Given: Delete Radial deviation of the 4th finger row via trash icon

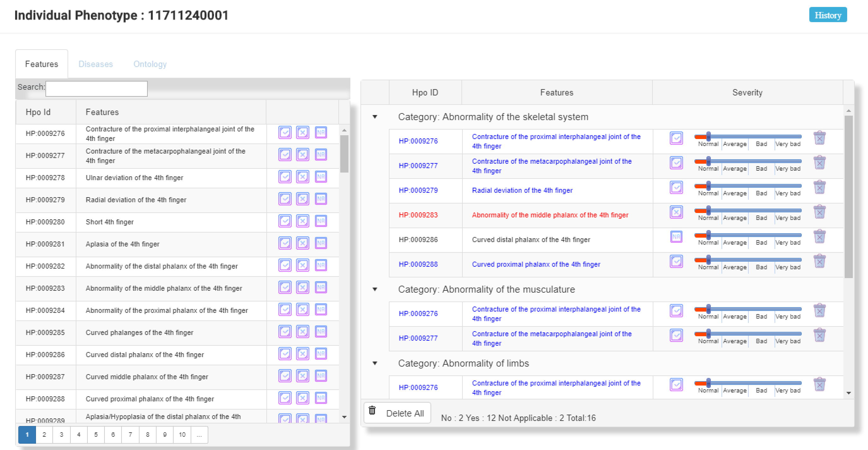Looking at the screenshot, I should (x=819, y=188).
